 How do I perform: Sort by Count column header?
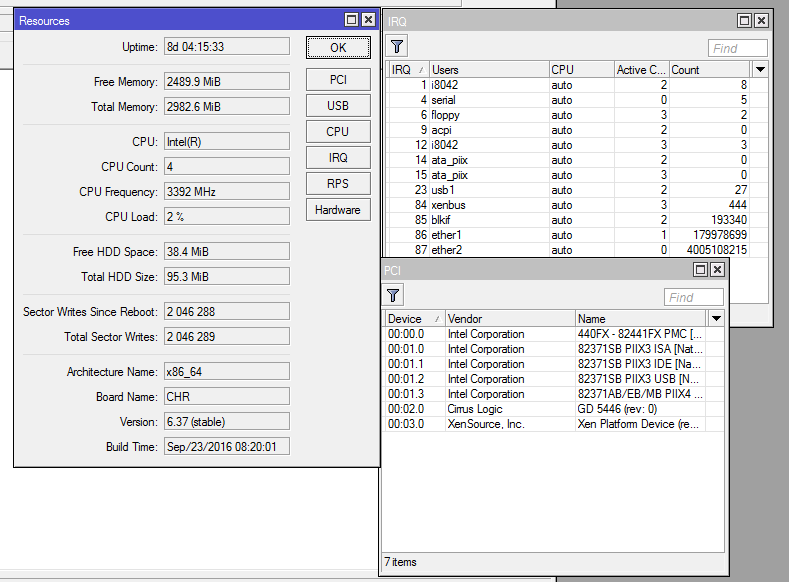709,69
